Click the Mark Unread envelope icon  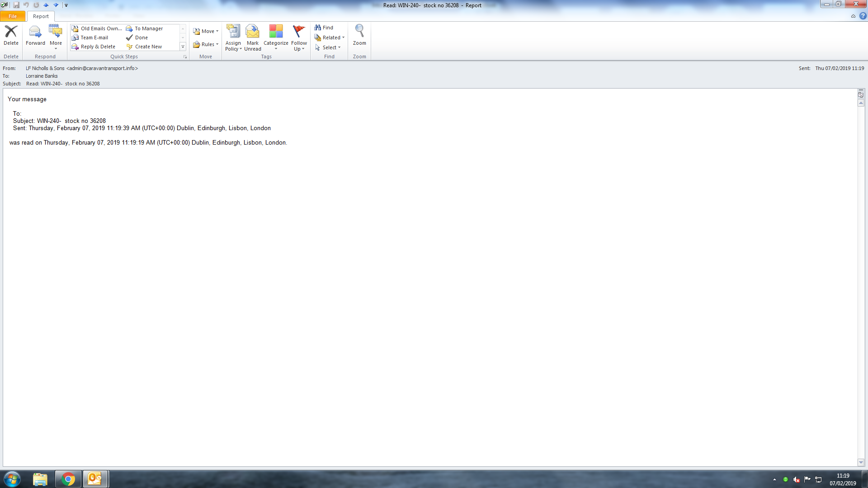pyautogui.click(x=252, y=32)
